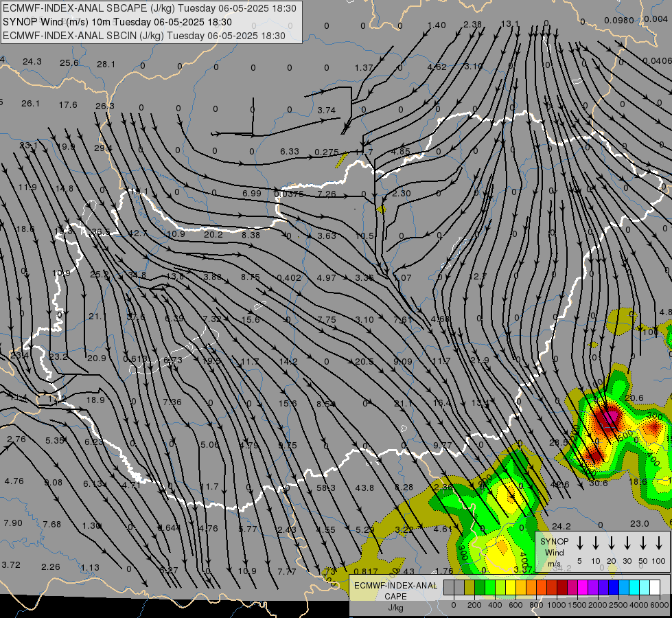Click the 100 m/s wind arrow in legend

click(659, 542)
